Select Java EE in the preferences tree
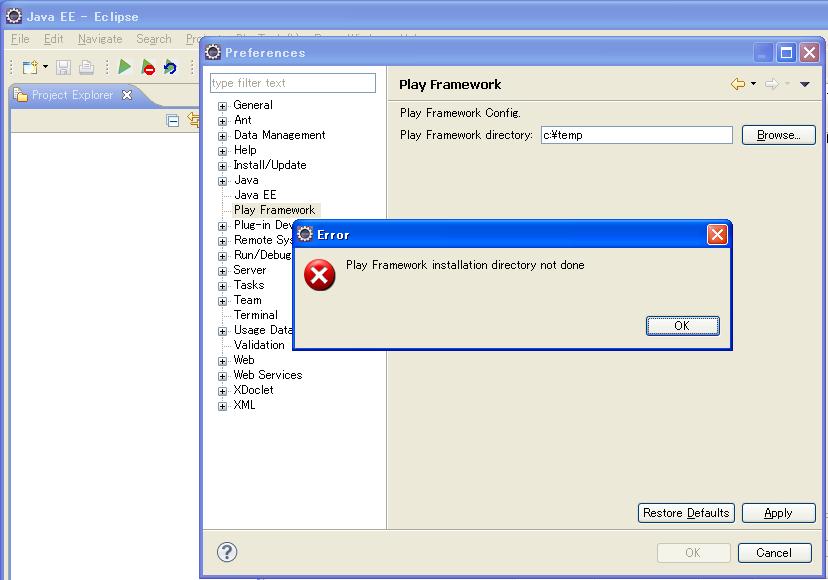The height and width of the screenshot is (580, 828). tap(255, 195)
